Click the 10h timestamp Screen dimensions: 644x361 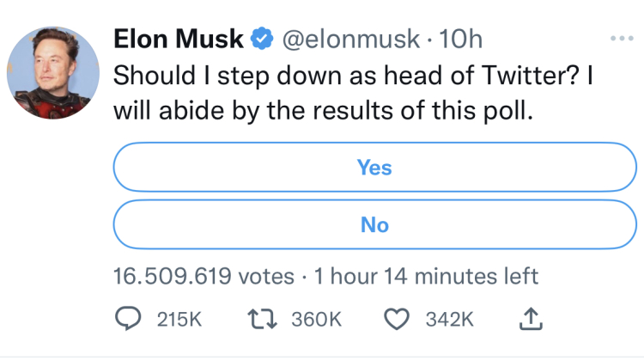coord(460,40)
